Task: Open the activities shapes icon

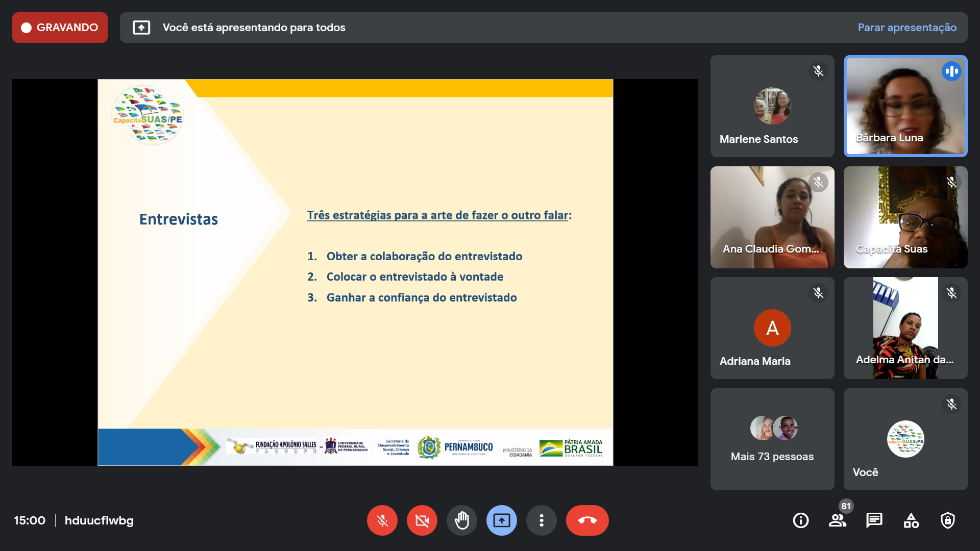Action: point(911,520)
